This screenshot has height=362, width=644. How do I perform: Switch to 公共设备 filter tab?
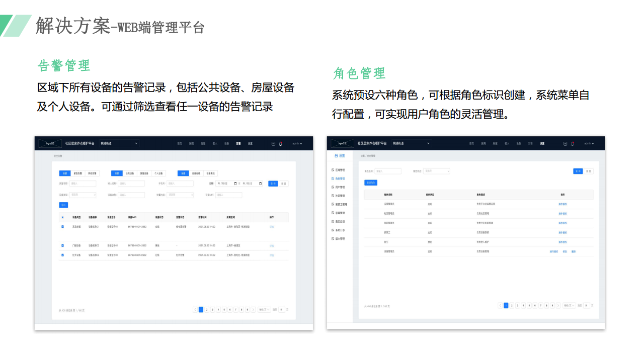pyautogui.click(x=130, y=173)
